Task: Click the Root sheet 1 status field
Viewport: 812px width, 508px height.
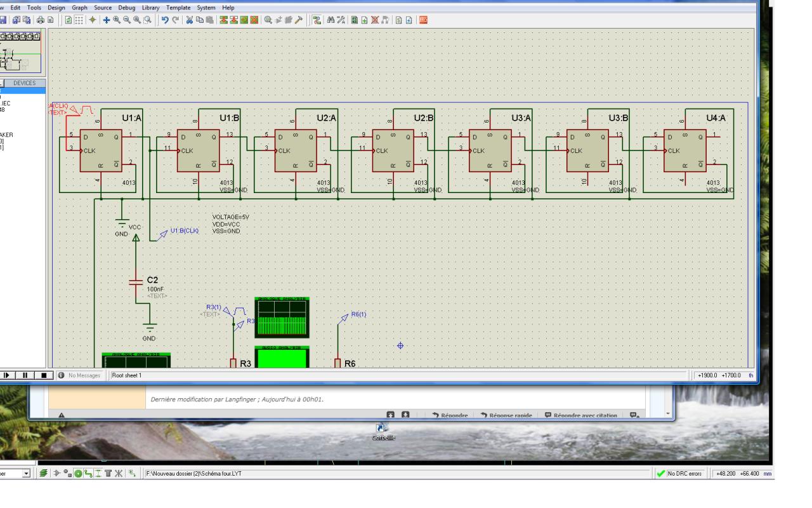Action: pos(400,375)
